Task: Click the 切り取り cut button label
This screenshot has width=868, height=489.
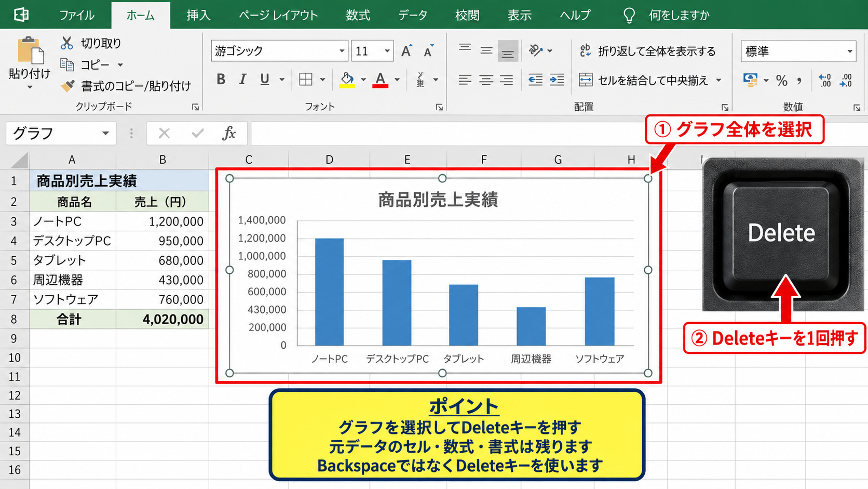Action: (101, 43)
